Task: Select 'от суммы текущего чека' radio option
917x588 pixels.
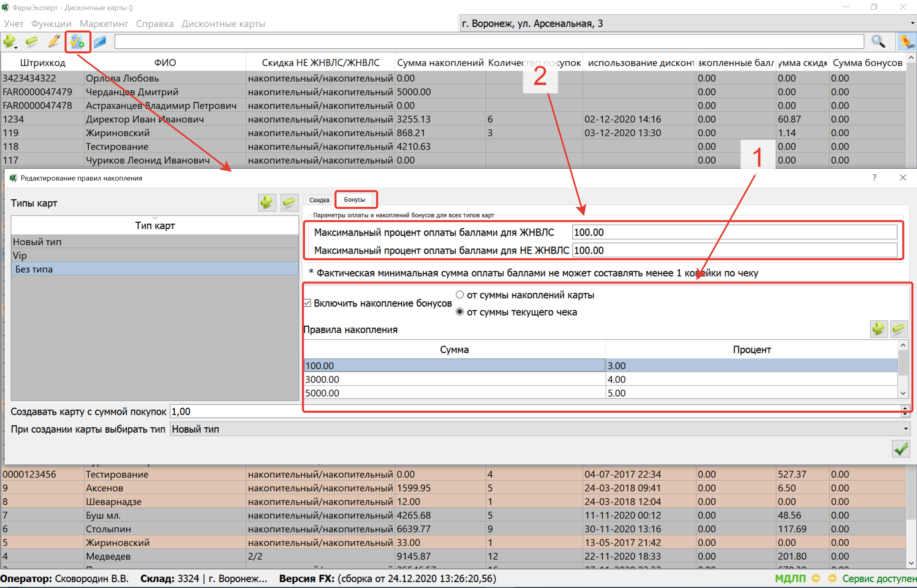Action: [x=460, y=312]
